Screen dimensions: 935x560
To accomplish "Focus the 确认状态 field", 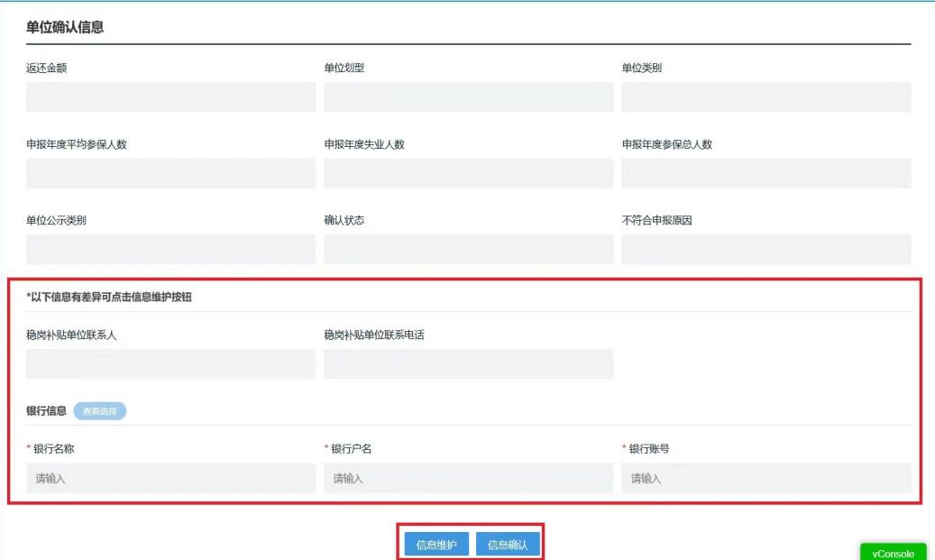I will (468, 250).
